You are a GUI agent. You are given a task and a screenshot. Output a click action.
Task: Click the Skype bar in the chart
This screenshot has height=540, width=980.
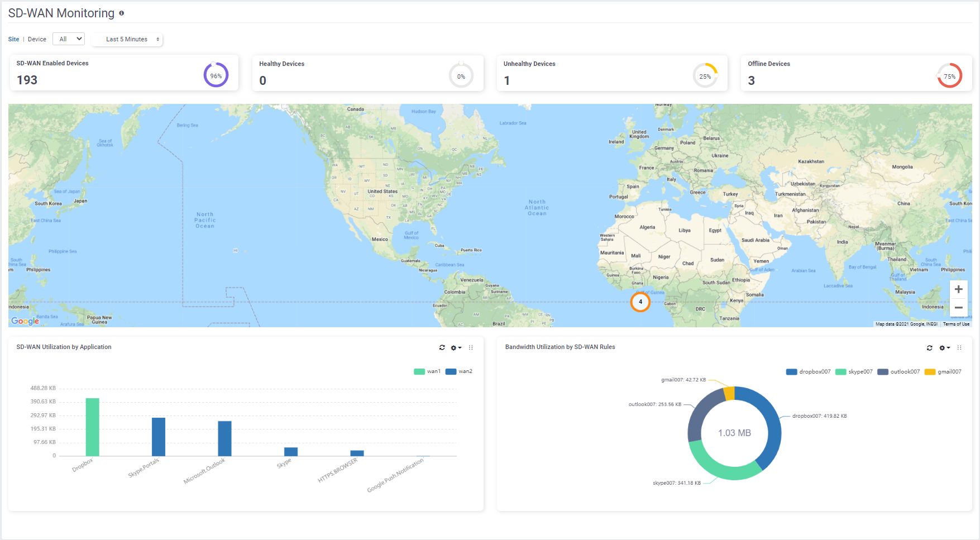tap(291, 452)
